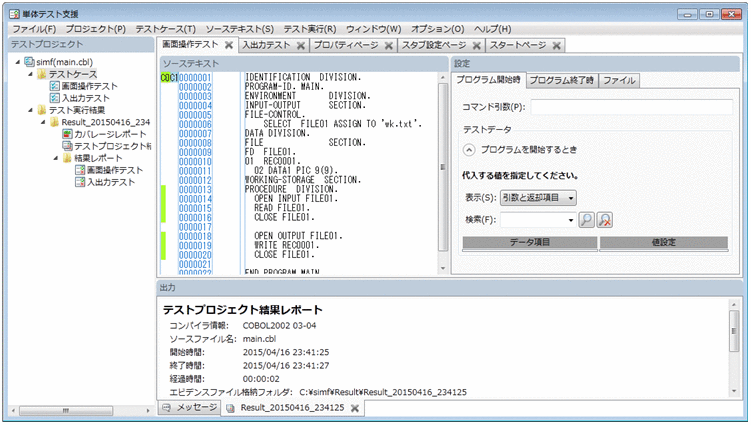Screen dimensions: 751x425
Task: Click the application icon in the title bar
Action: tap(14, 14)
